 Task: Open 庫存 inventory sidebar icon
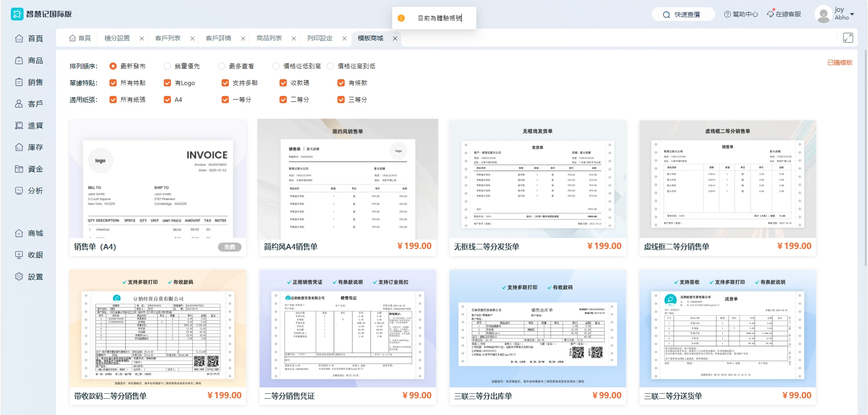19,147
